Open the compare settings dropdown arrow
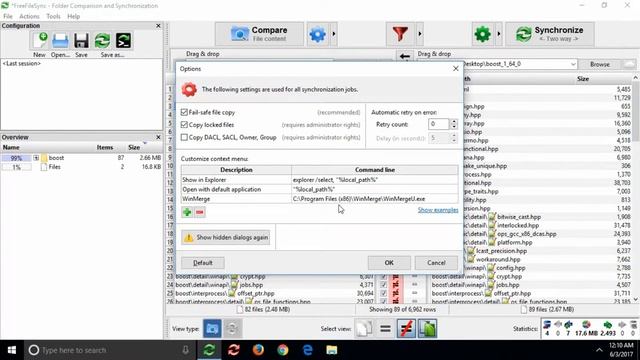This screenshot has height=360, width=640. [x=334, y=34]
